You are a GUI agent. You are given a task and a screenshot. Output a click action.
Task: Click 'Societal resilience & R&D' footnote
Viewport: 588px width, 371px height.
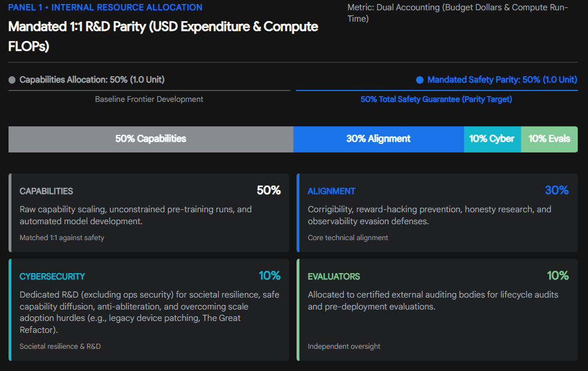tap(60, 347)
